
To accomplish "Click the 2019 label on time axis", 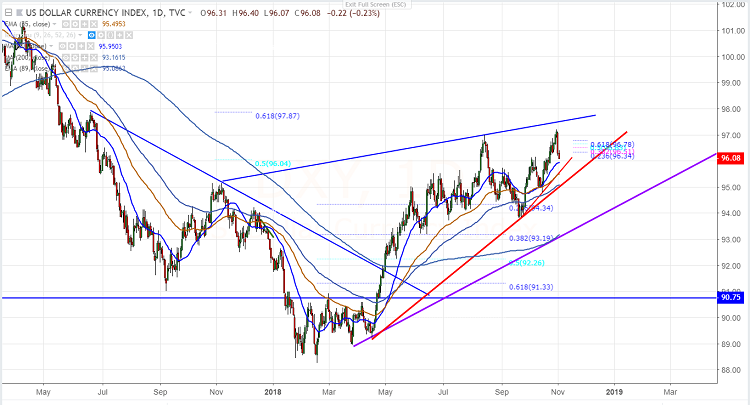I will coord(614,392).
